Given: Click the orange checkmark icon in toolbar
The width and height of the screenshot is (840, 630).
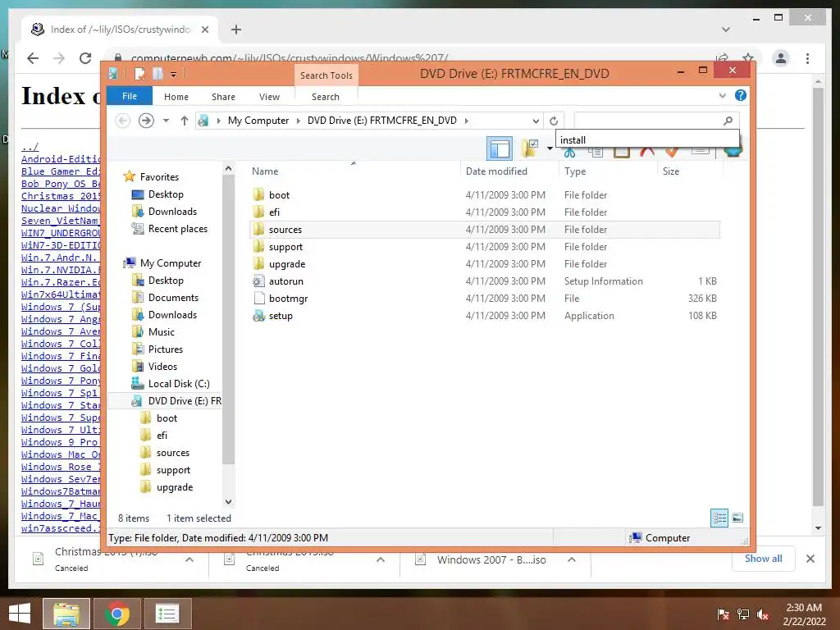Looking at the screenshot, I should pos(673,152).
